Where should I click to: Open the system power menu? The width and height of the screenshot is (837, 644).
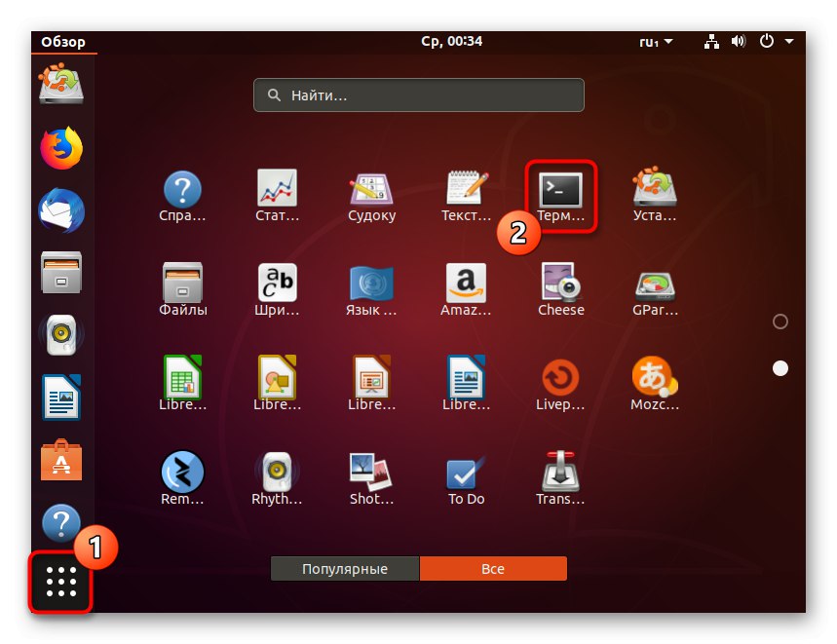point(766,41)
